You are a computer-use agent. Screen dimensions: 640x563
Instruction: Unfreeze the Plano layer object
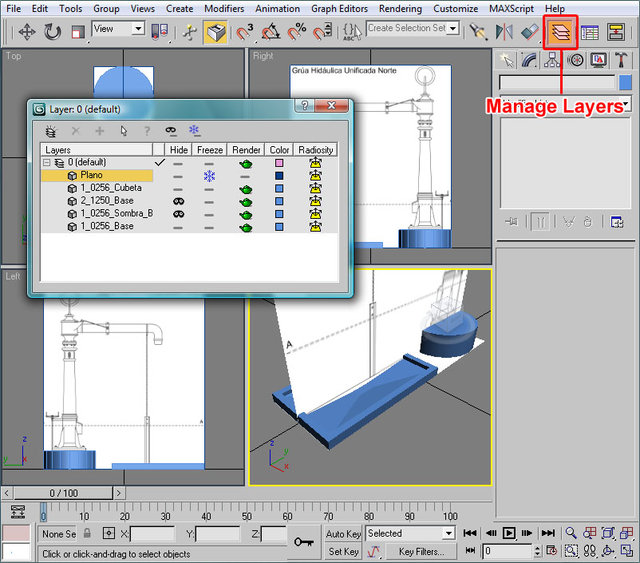pos(209,175)
